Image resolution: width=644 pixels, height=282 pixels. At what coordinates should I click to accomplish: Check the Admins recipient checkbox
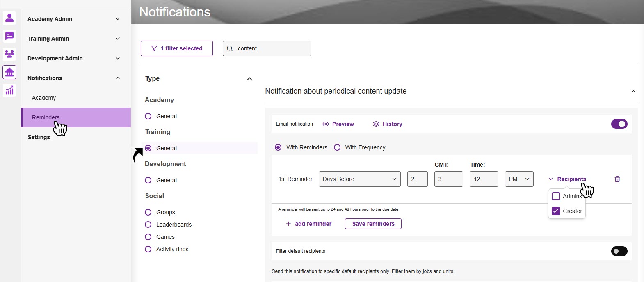point(556,196)
